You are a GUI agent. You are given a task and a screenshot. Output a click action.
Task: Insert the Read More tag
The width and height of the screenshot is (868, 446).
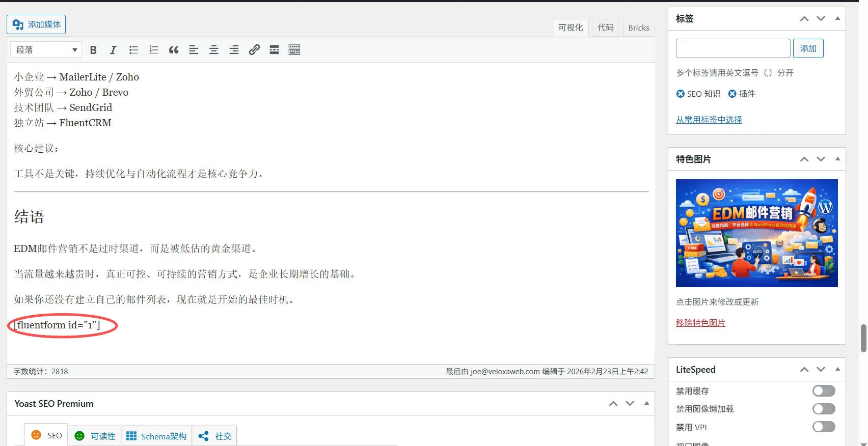tap(274, 50)
